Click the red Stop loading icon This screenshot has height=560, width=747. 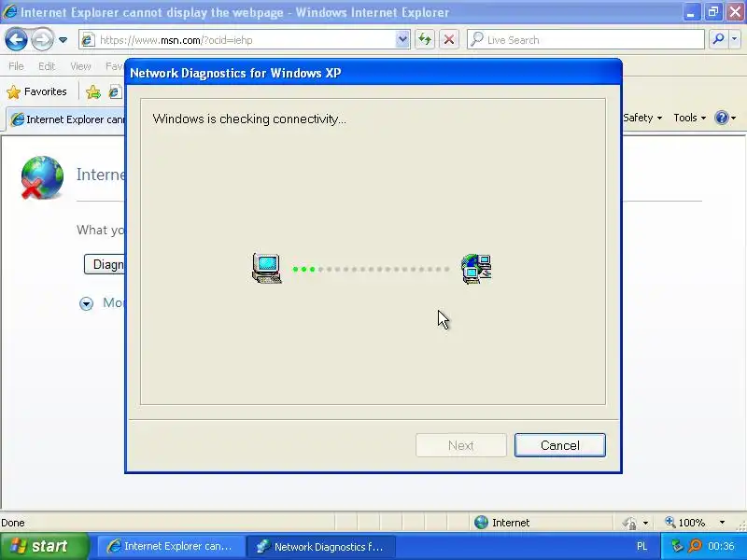[x=449, y=39]
